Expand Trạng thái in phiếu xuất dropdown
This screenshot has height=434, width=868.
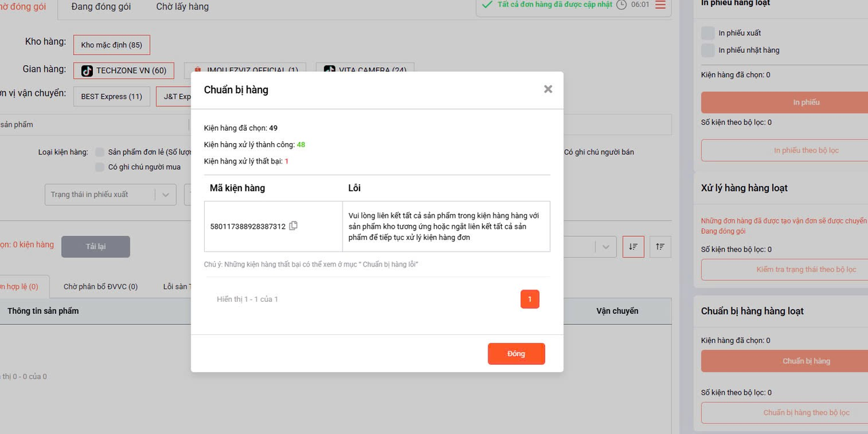pyautogui.click(x=111, y=195)
